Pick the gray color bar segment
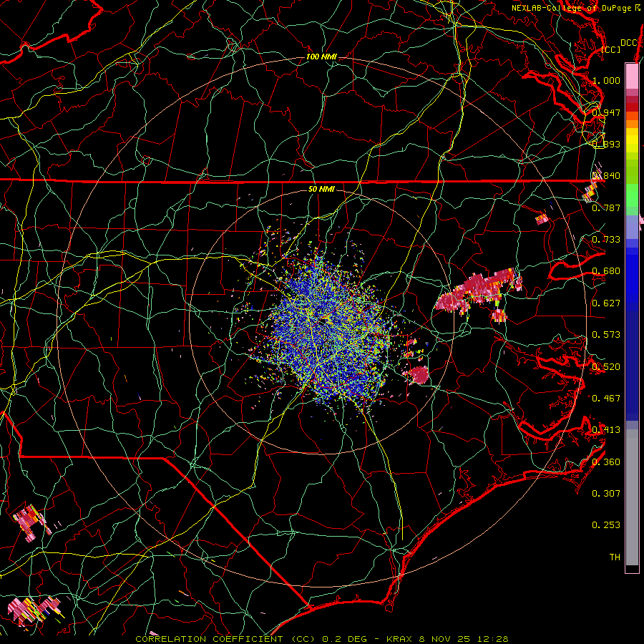The image size is (644, 644). pos(632,497)
